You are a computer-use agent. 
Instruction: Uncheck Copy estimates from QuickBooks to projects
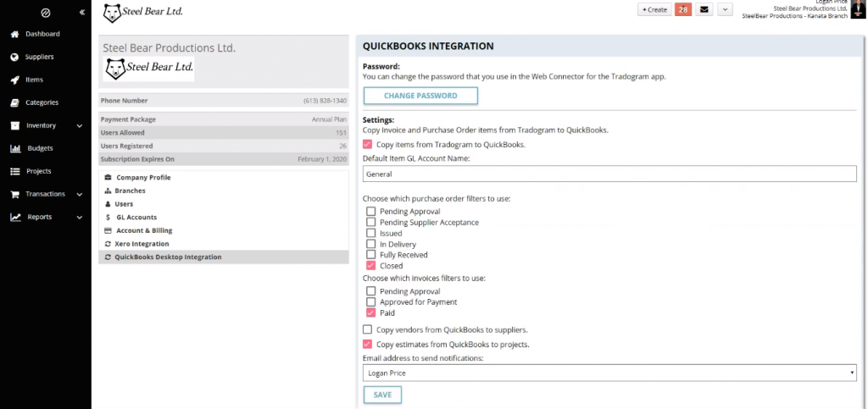click(x=367, y=345)
